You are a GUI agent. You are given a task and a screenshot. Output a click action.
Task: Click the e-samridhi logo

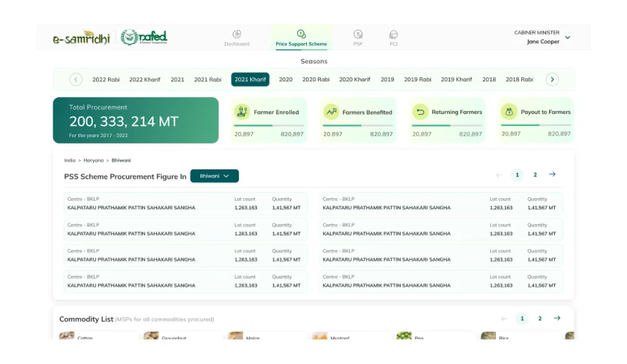tap(81, 38)
